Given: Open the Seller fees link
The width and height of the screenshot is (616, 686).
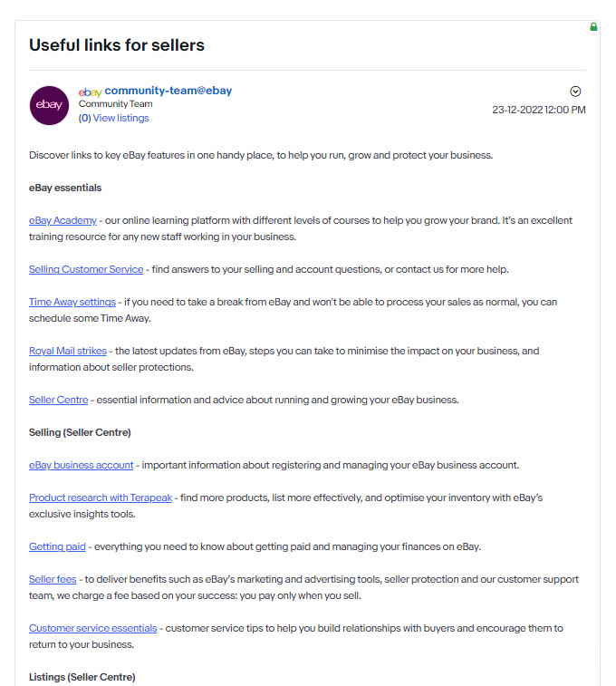Looking at the screenshot, I should pos(53,579).
